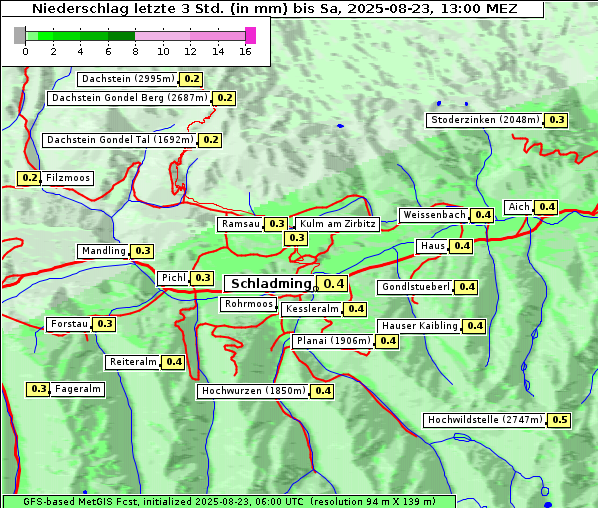Select the Gondlstueberl station label
Viewport: 598px width, 508px height.
416,287
